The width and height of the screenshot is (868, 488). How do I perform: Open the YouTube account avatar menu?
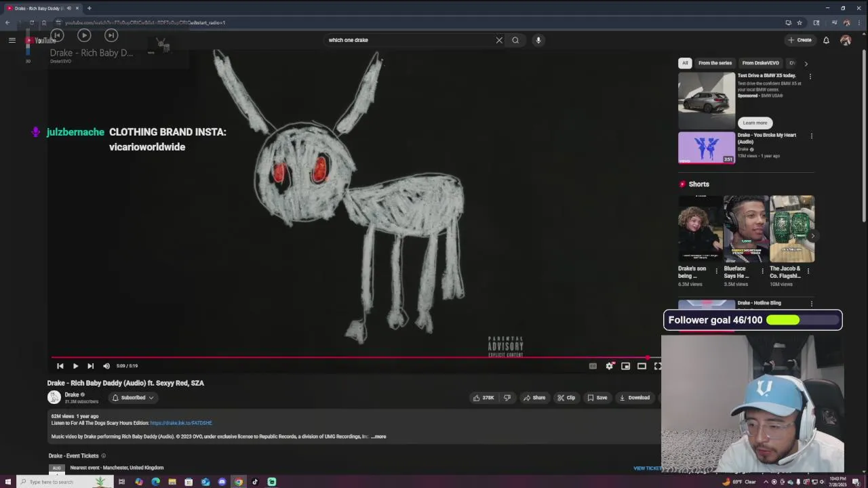[846, 40]
